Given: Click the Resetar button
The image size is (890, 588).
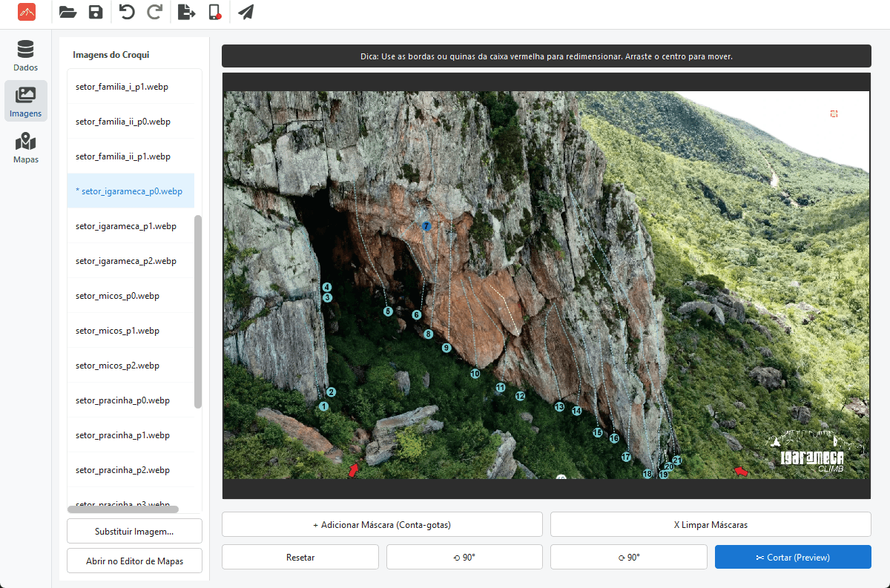Looking at the screenshot, I should click(300, 557).
